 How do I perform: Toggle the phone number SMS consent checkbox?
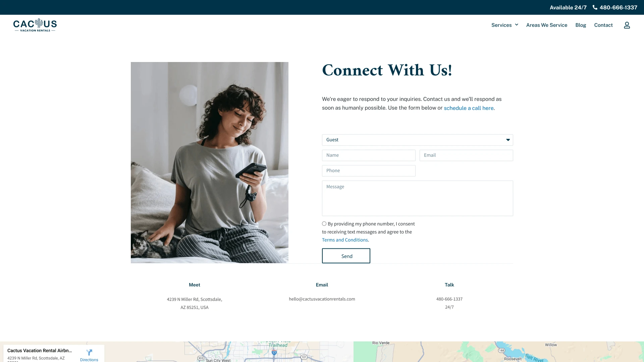(x=324, y=223)
